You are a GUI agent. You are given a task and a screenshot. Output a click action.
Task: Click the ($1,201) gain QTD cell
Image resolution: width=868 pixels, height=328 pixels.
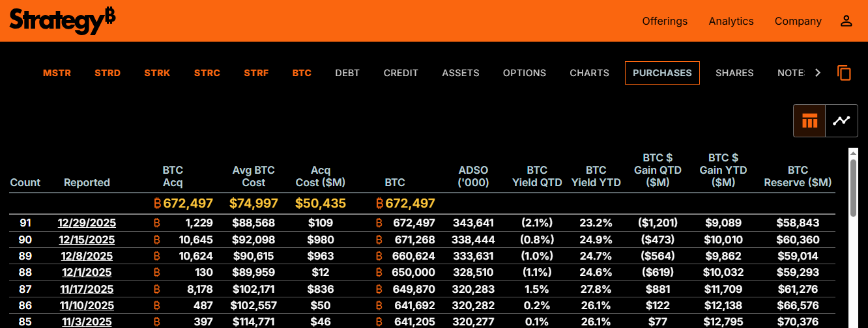[658, 223]
